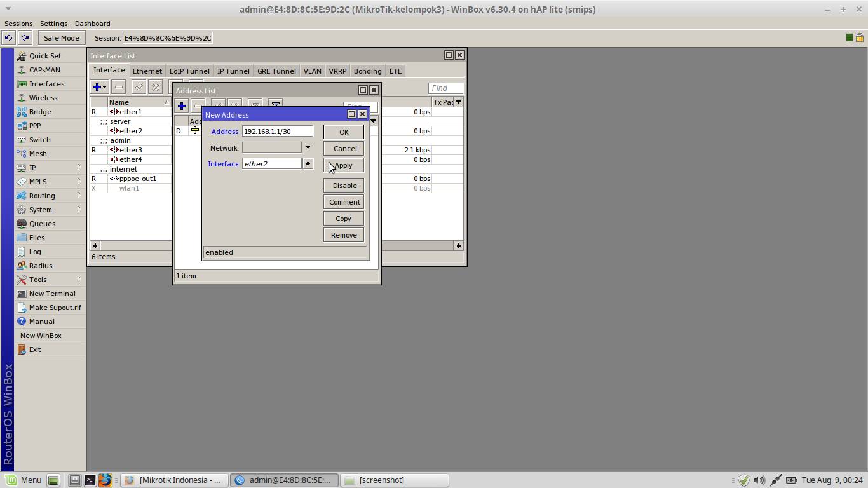Switch to Mikrotik Indonesia taskbar window
Viewport: 868px width, 488px height.
tap(173, 480)
